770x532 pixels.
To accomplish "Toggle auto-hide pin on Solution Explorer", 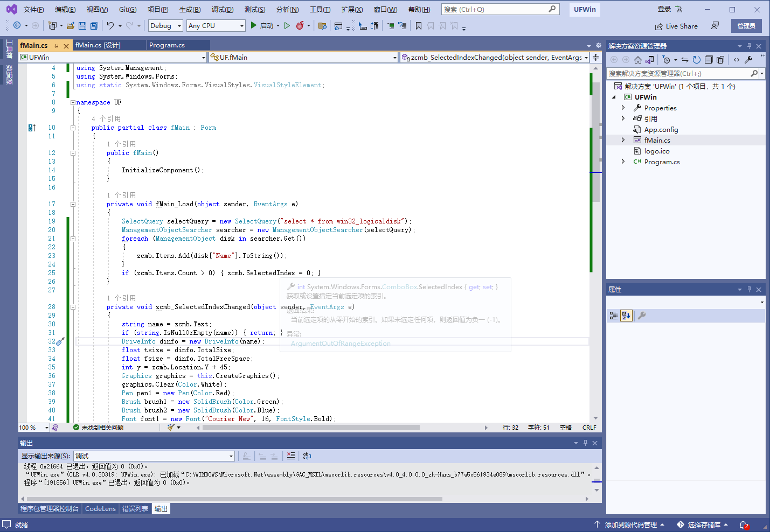I will point(749,46).
